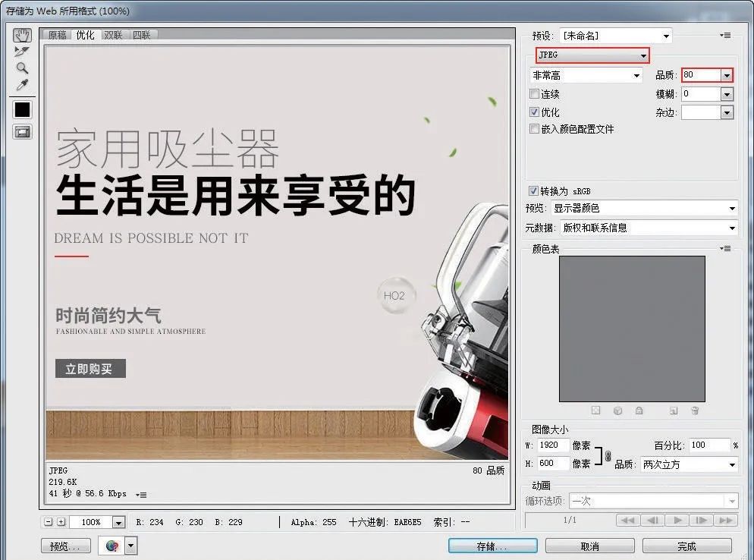Click the image height H field

coord(553,464)
